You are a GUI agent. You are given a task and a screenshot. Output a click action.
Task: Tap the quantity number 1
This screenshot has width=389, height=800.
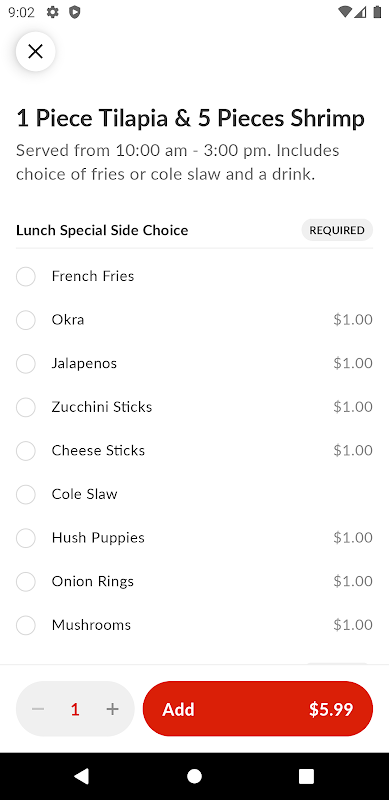click(75, 709)
